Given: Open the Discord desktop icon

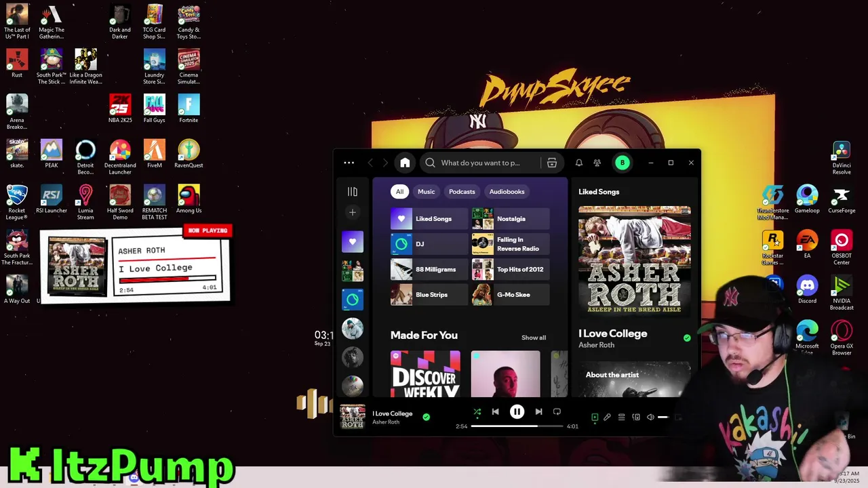Looking at the screenshot, I should [x=807, y=289].
